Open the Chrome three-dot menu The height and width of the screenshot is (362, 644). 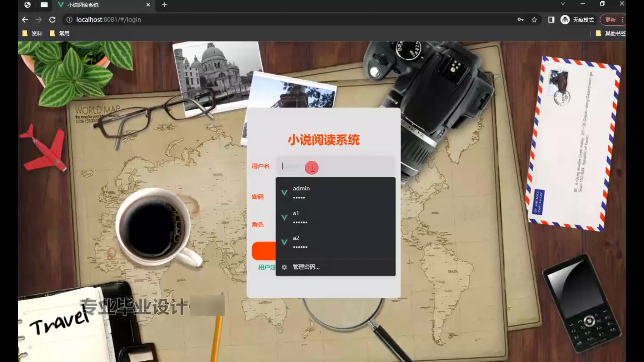coord(623,20)
